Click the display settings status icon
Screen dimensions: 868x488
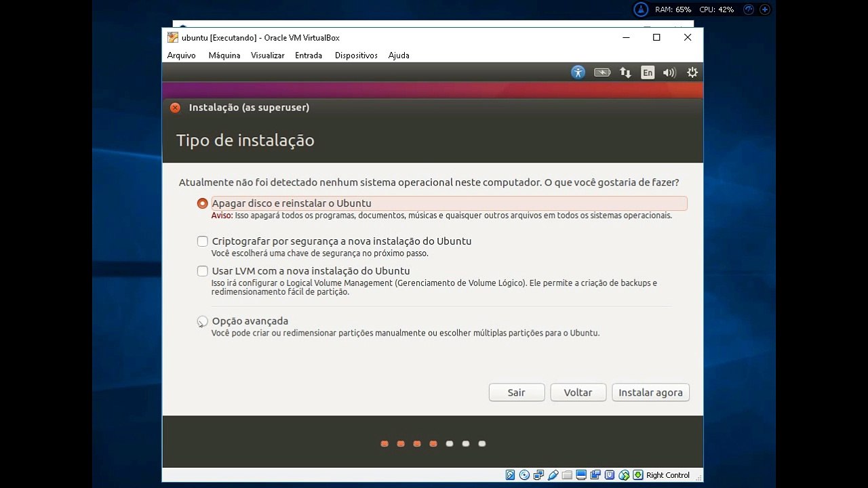pyautogui.click(x=581, y=475)
